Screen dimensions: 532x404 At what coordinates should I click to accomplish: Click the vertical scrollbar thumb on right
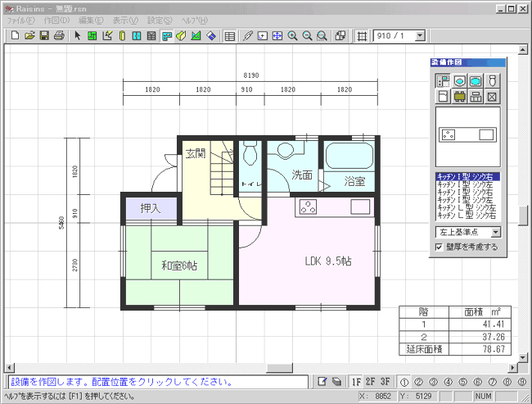(x=523, y=215)
